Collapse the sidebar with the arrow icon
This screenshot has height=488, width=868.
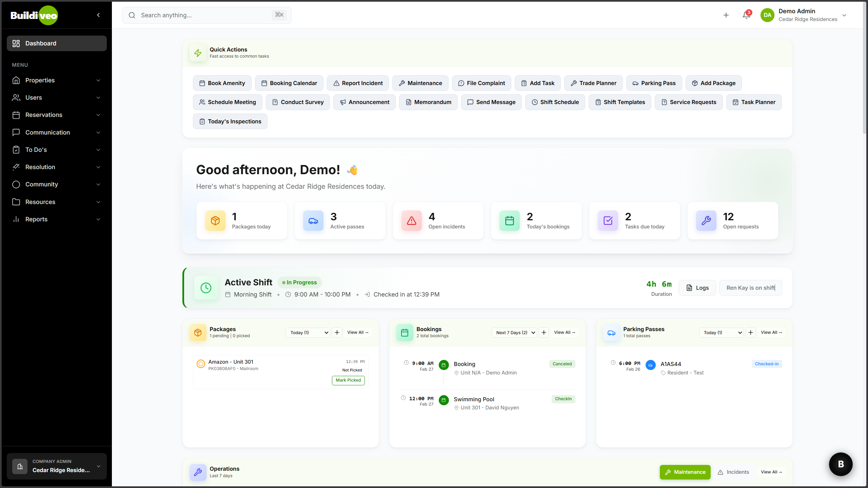click(x=98, y=15)
